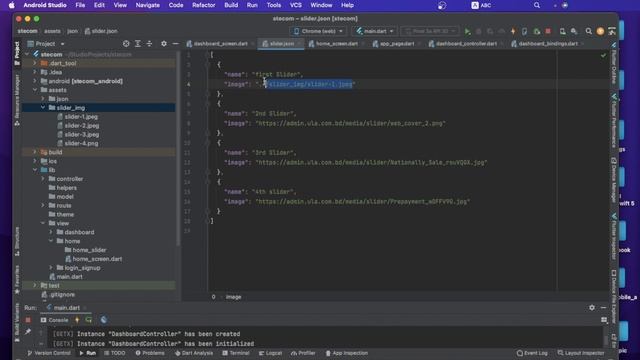
Task: Select opened file target icon in Project panel
Action: click(126, 44)
